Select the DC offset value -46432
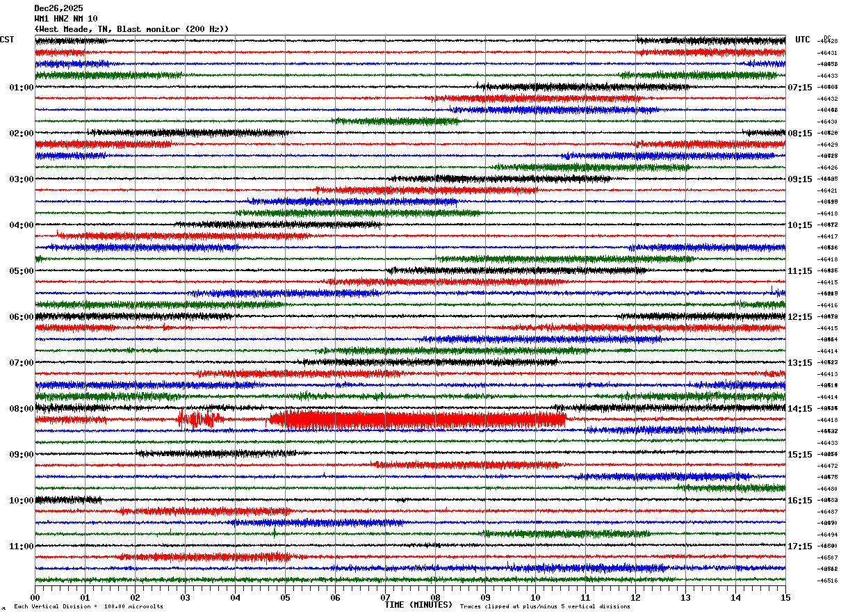Image resolution: width=841 pixels, height=616 pixels. [x=828, y=99]
